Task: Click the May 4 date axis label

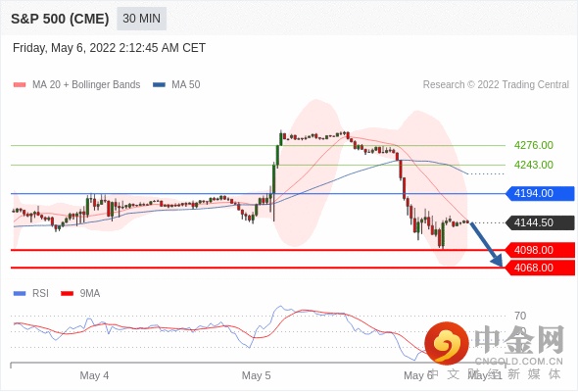Action: click(94, 375)
